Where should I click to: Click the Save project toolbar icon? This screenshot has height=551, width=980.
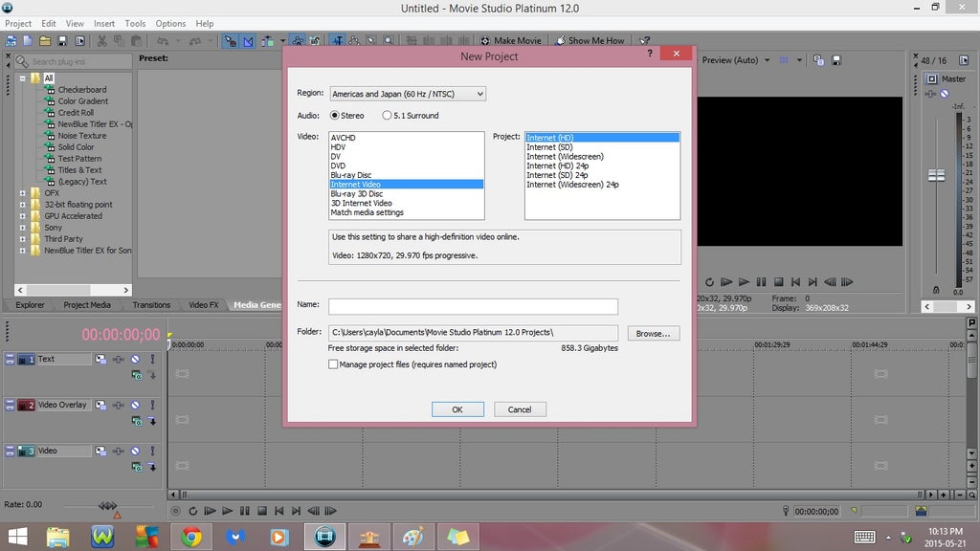click(62, 41)
